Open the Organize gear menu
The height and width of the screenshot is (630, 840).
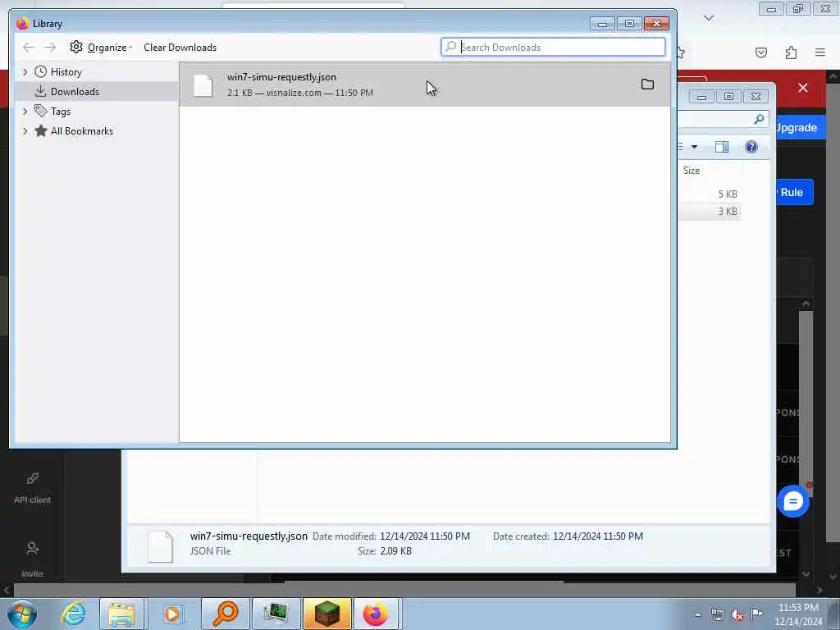[101, 47]
